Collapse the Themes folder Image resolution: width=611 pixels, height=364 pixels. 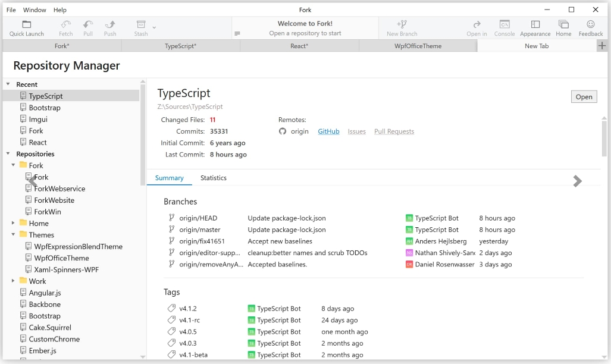click(x=14, y=235)
